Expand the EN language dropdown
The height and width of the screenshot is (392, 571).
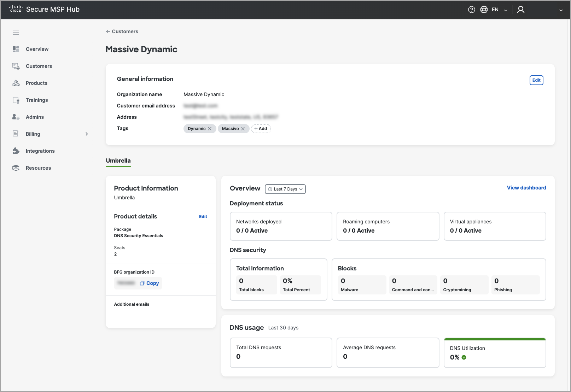pyautogui.click(x=506, y=10)
